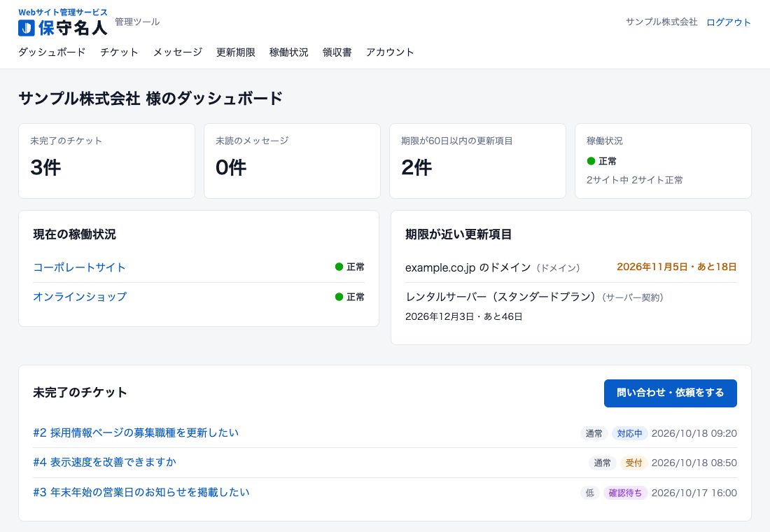The image size is (770, 532).
Task: Click the 低 priority badge on ticket #3
Action: pyautogui.click(x=590, y=493)
